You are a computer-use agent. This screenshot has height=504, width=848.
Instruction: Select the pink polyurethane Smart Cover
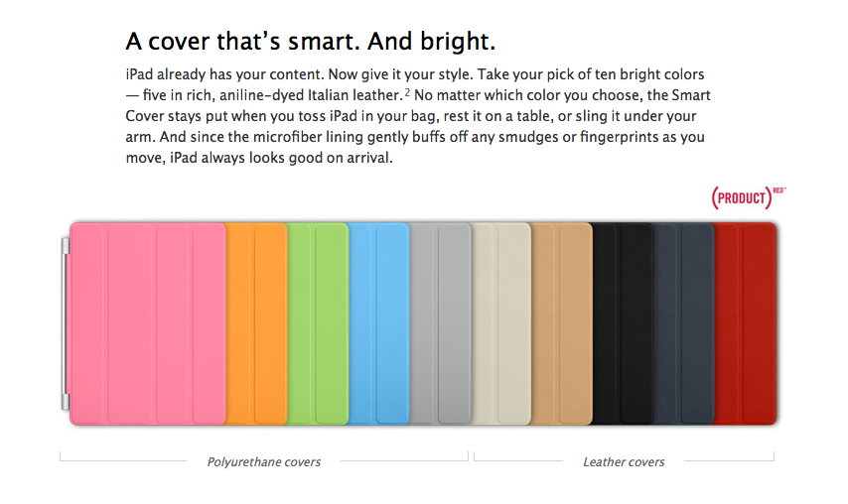(149, 323)
